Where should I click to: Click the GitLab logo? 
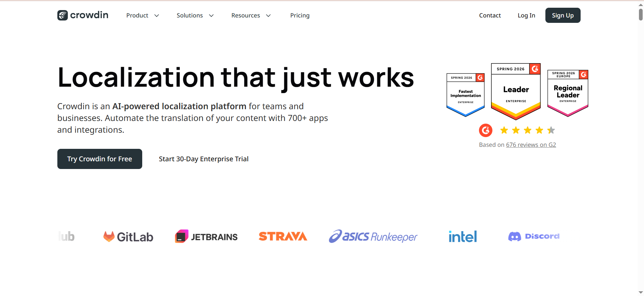click(x=128, y=237)
